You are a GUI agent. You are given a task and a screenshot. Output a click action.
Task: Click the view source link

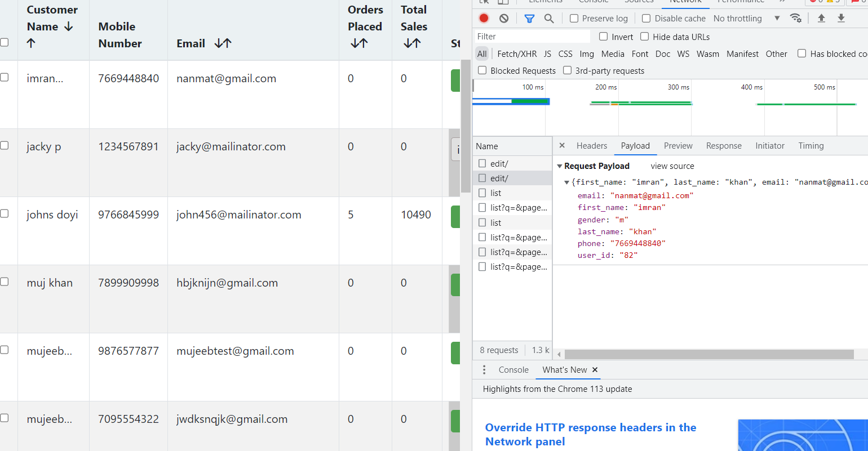pyautogui.click(x=672, y=166)
